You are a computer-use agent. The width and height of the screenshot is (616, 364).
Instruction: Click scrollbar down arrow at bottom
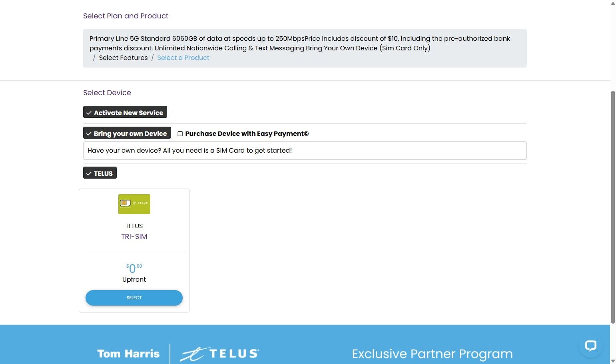(613, 361)
